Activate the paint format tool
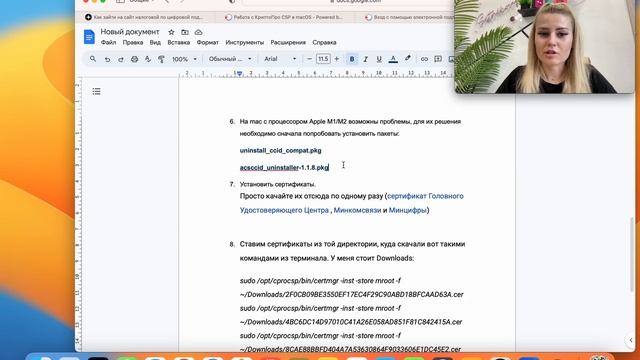This screenshot has width=640, height=360. [x=161, y=59]
